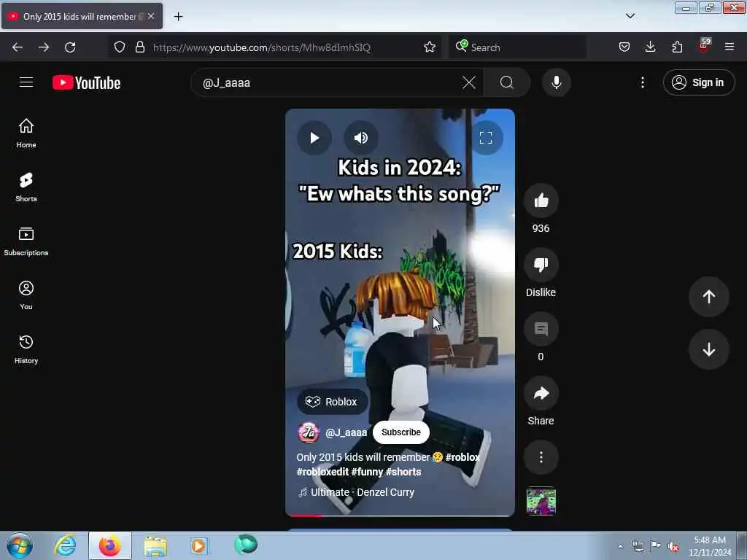Dislike this Short
Screen dimensions: 747x560
[541, 265]
